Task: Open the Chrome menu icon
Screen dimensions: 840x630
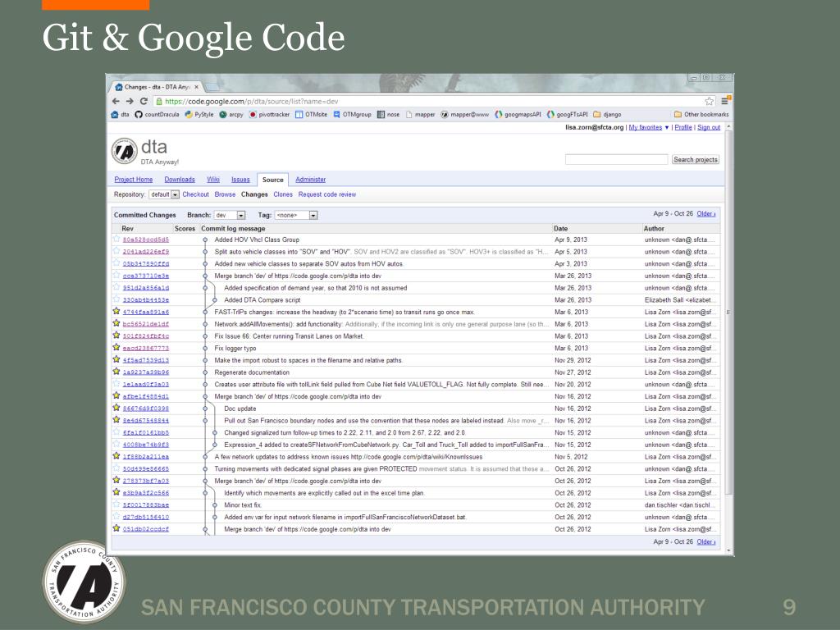Action: (725, 101)
